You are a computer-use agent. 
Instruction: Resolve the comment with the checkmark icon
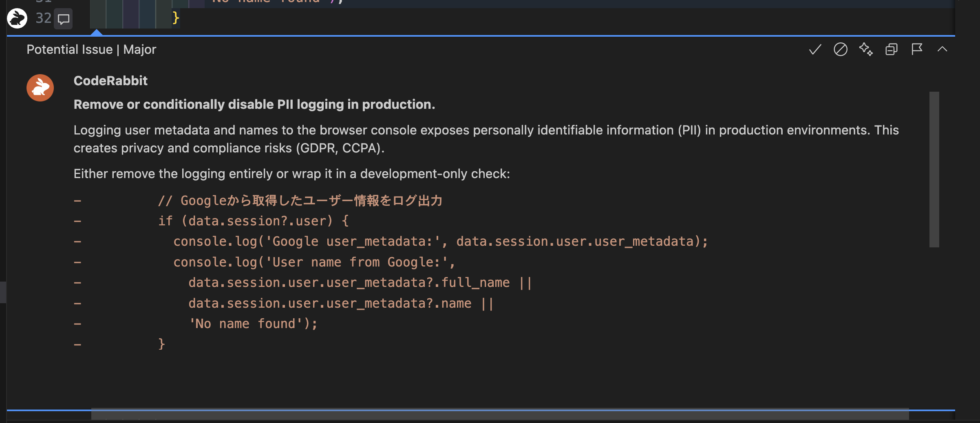coord(814,49)
